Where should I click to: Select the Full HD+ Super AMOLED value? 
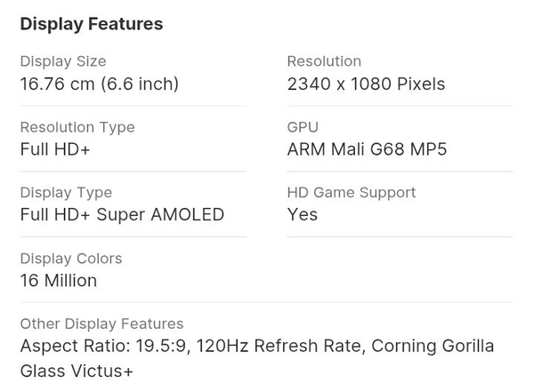coord(122,215)
